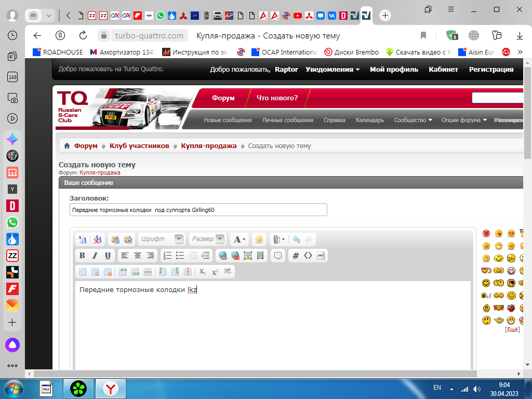Open the font color picker A button
The image size is (532, 399).
240,240
